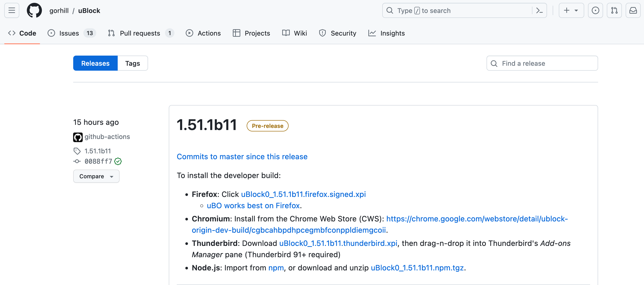Click the Pre-release label
644x285 pixels.
267,126
